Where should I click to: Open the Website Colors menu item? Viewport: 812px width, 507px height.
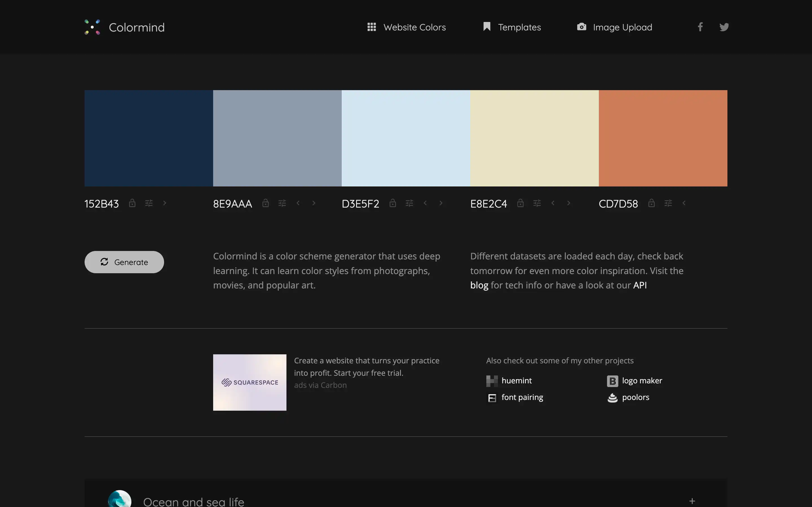pyautogui.click(x=406, y=27)
